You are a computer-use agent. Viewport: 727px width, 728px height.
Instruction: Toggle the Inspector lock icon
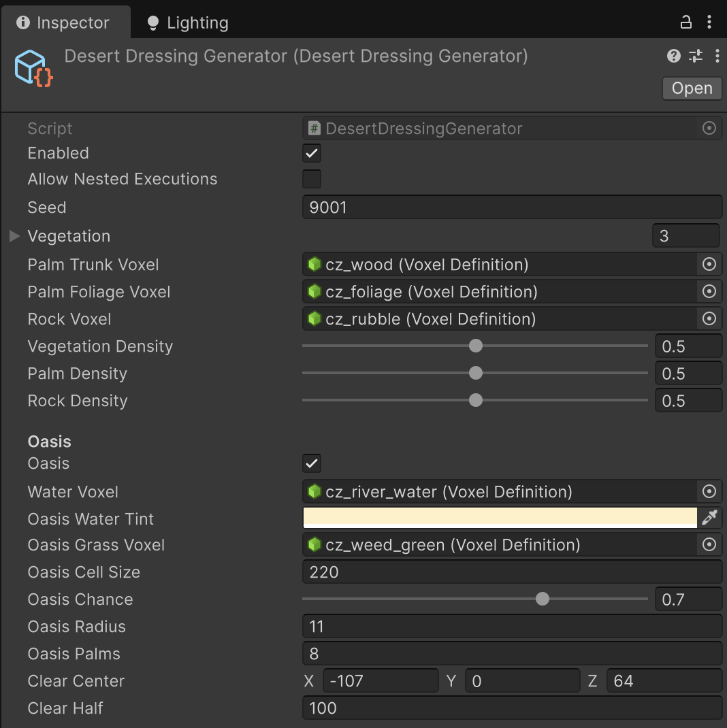pyautogui.click(x=685, y=22)
